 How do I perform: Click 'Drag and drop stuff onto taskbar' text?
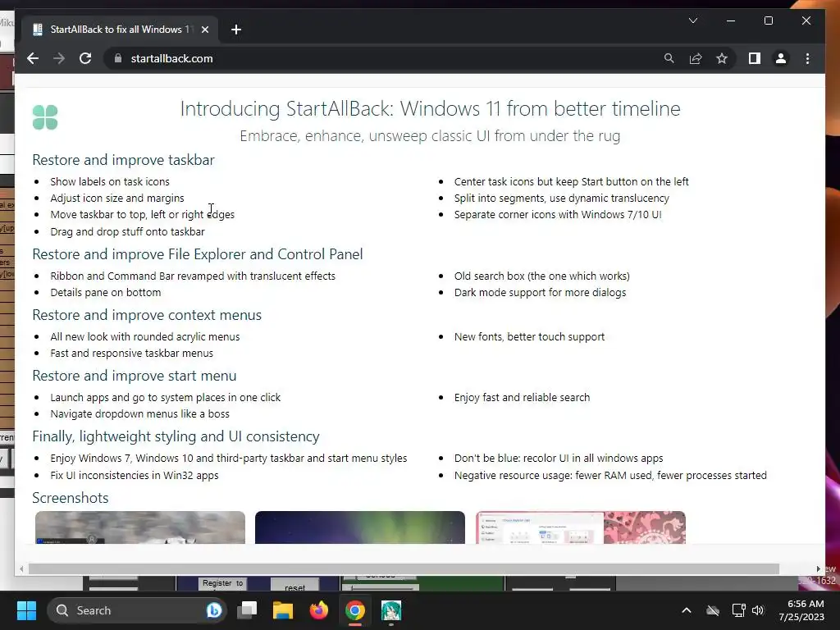click(127, 231)
